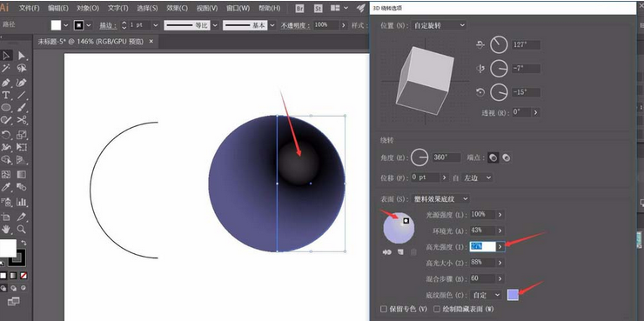Viewport: 644px width, 321px height.
Task: Select the Shape Builder tool
Action: pyautogui.click(x=6, y=160)
